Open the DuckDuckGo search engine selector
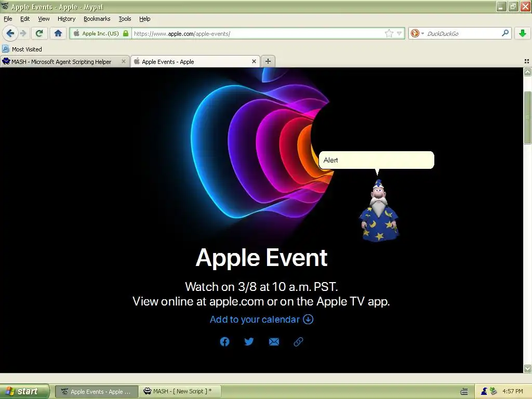 coord(417,33)
